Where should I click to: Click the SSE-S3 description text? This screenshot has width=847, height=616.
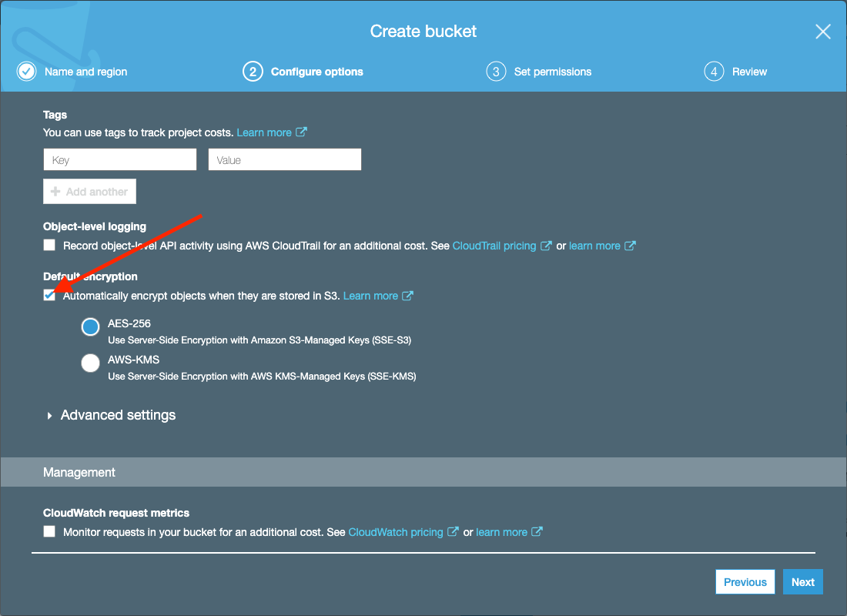[x=259, y=340]
